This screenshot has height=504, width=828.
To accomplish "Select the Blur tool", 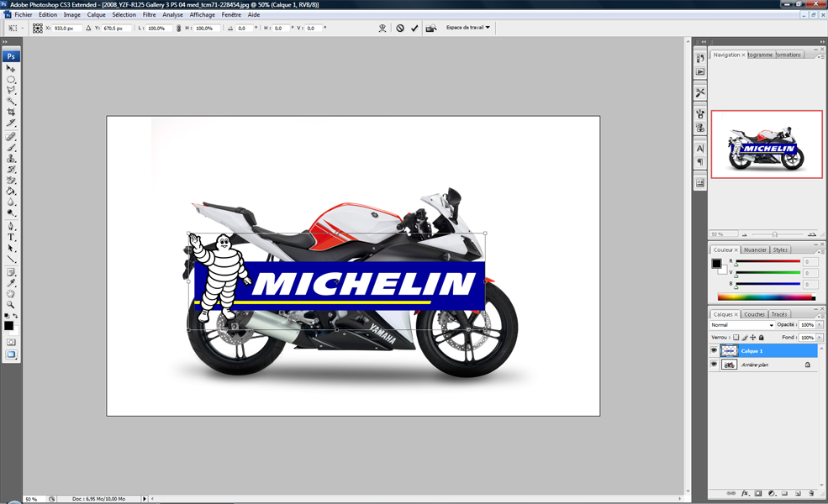I will [x=11, y=202].
